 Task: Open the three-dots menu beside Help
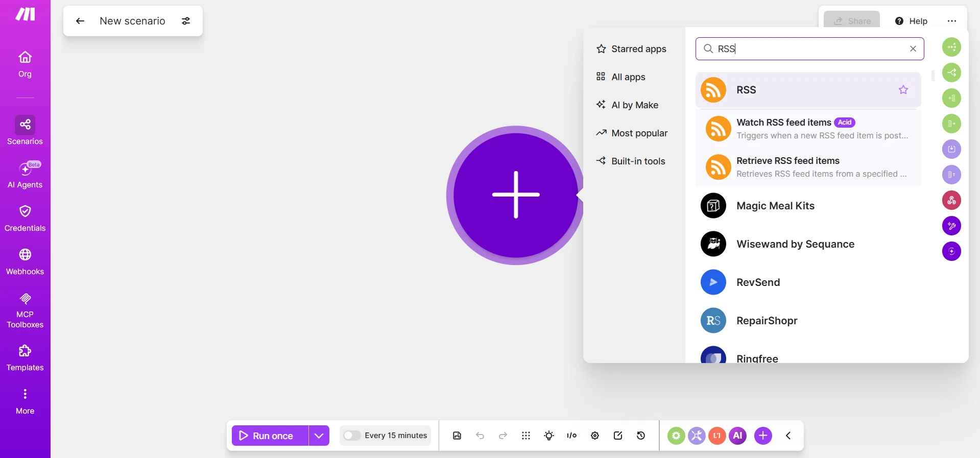coord(952,21)
